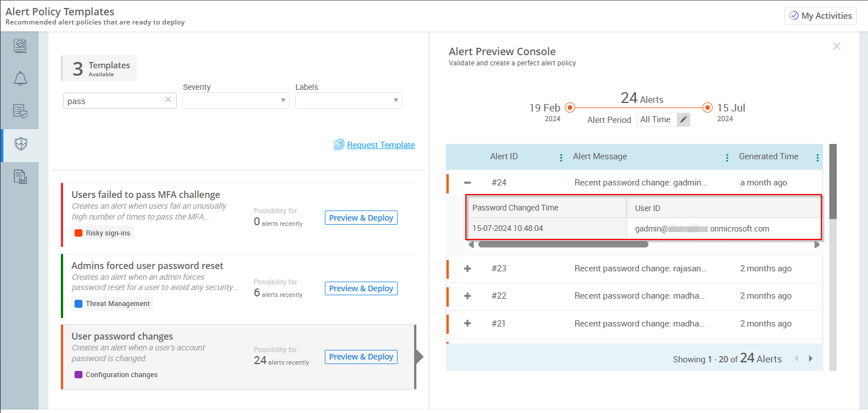Preview & Deploy the User password changes template
This screenshot has height=413, width=868.
coord(361,356)
